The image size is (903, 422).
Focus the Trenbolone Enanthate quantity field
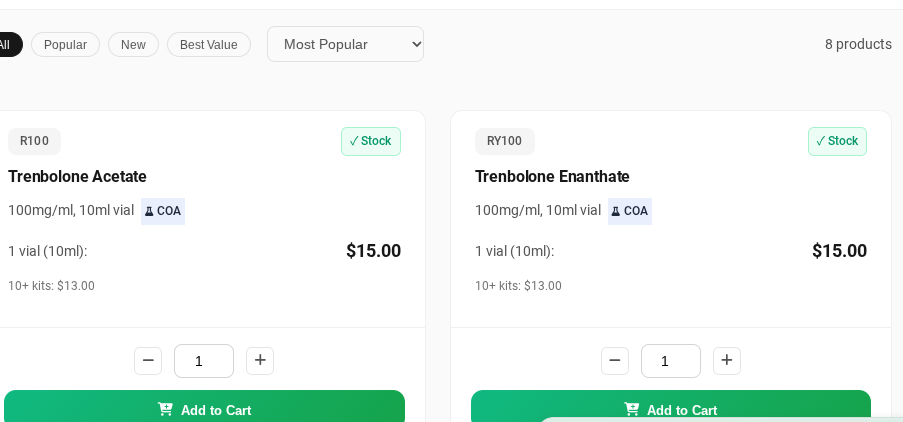(x=670, y=361)
